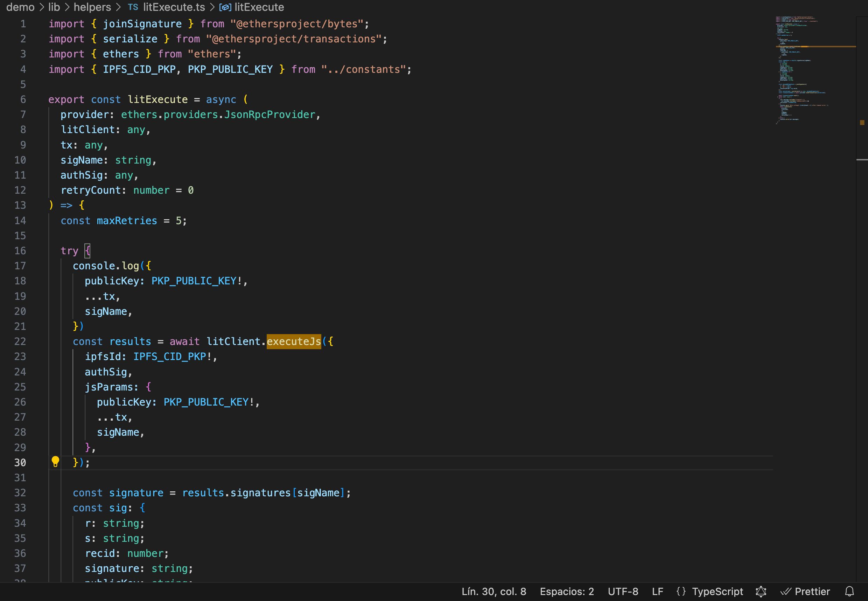Click joinSignature on line 1
This screenshot has width=868, height=601.
[x=142, y=24]
